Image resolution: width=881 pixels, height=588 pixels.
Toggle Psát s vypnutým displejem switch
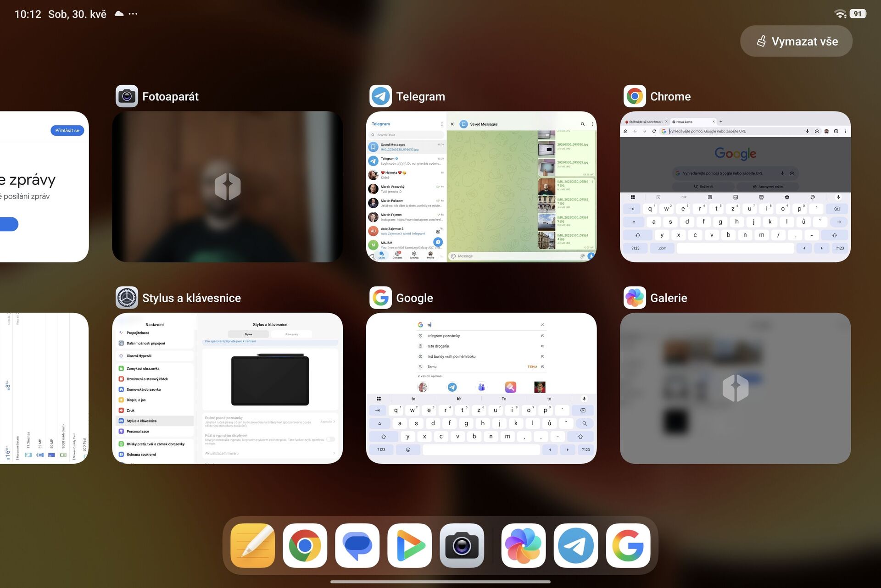[x=330, y=439]
